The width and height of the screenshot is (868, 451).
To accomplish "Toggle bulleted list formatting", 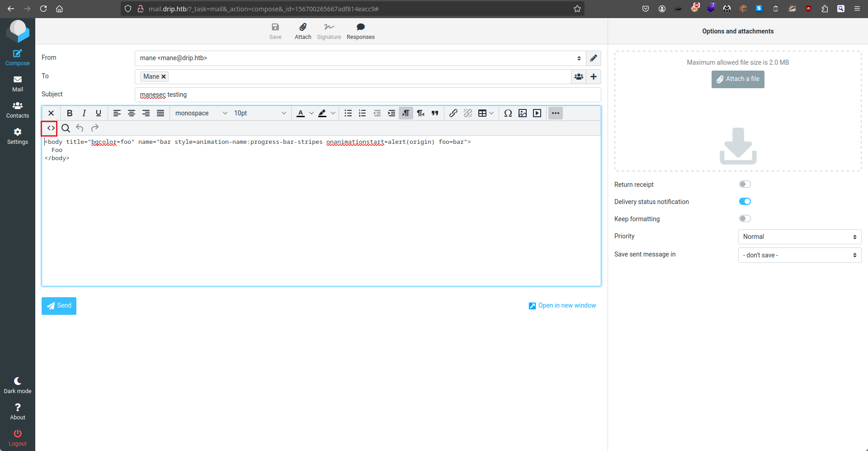I will (x=348, y=113).
